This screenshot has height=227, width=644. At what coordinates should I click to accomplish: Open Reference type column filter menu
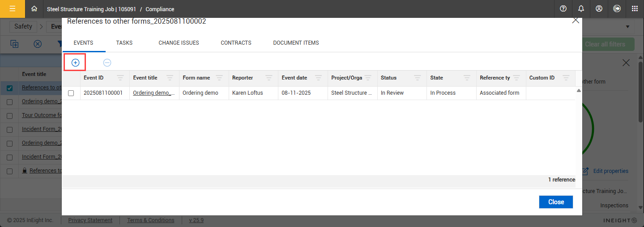(x=516, y=78)
